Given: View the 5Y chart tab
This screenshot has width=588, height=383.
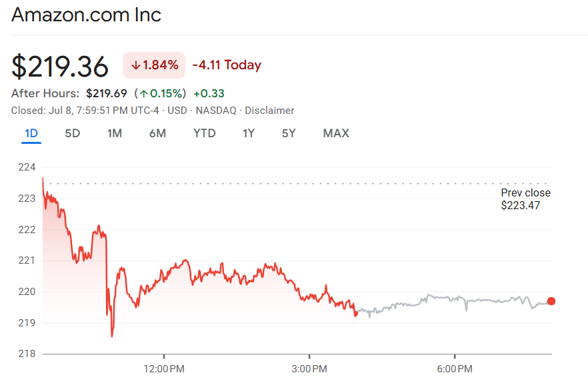Looking at the screenshot, I should click(289, 133).
